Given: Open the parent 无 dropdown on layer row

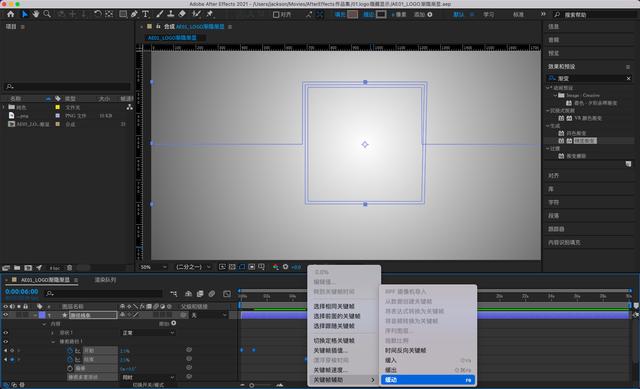Looking at the screenshot, I should coord(209,315).
